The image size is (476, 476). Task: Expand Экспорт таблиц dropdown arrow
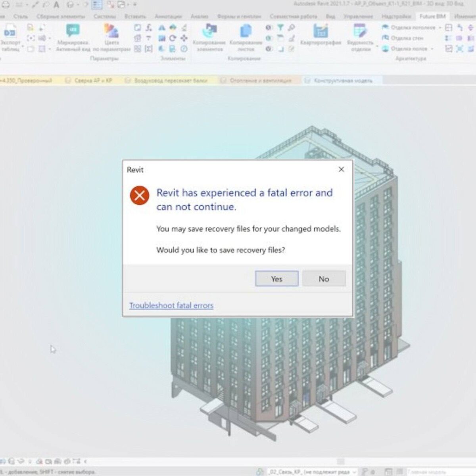(x=23, y=46)
